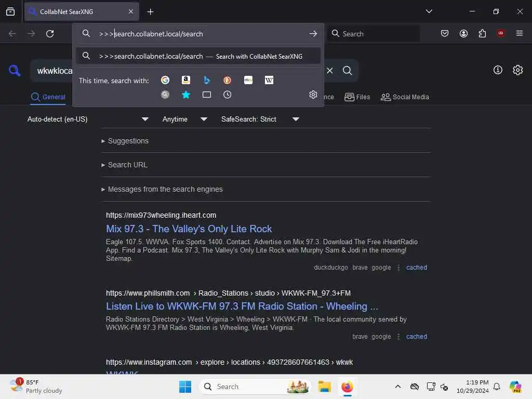Click the Go arrow in address bar

(x=313, y=34)
